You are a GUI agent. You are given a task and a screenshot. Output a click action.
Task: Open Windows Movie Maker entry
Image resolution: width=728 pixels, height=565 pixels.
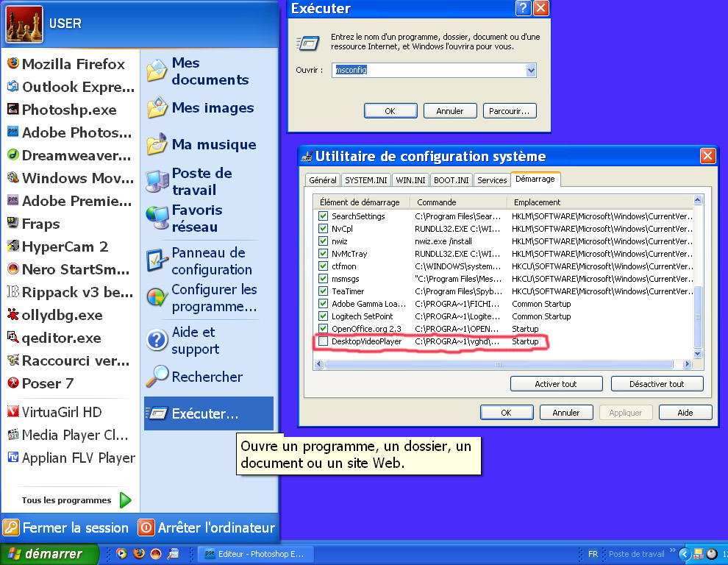pos(71,178)
